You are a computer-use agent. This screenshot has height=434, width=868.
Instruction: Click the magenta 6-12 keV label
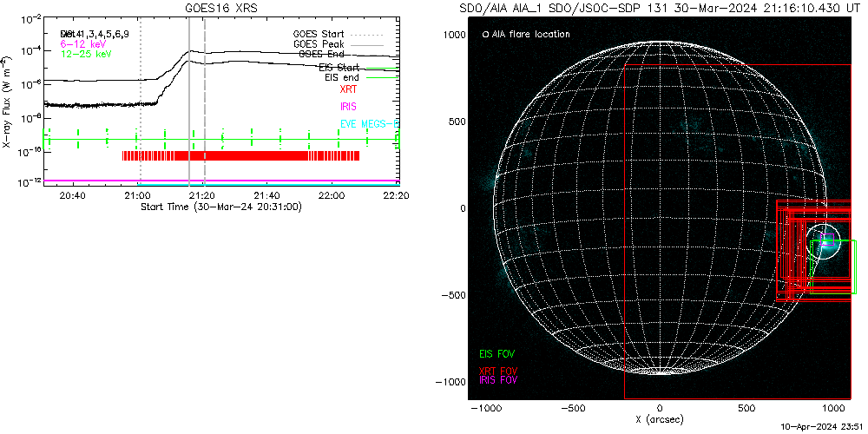point(83,43)
